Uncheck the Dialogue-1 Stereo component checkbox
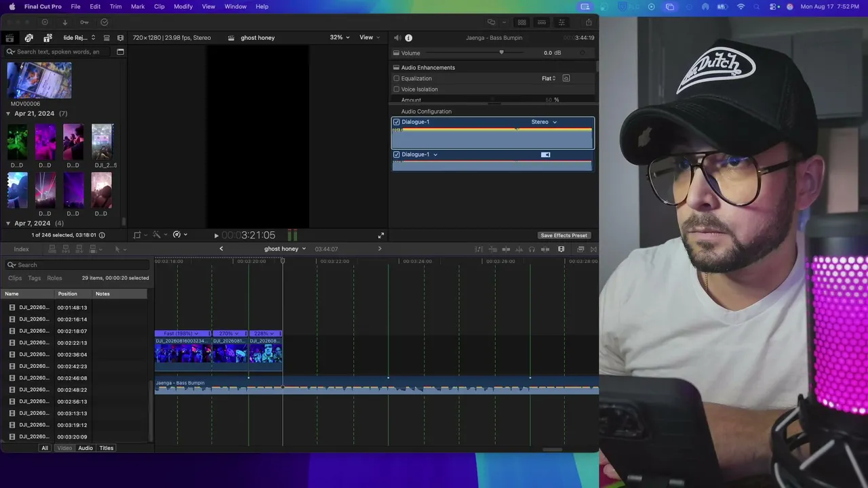 click(x=397, y=122)
